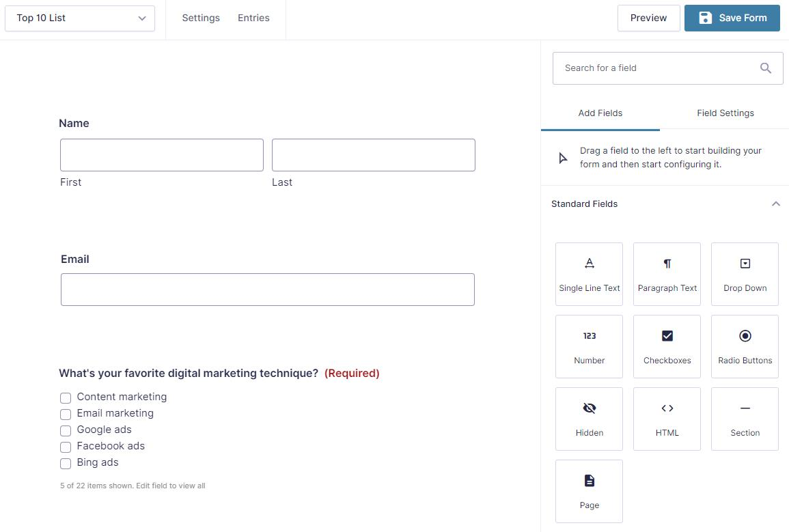Check the Content marketing checkbox
This screenshot has width=789, height=532.
pos(66,398)
